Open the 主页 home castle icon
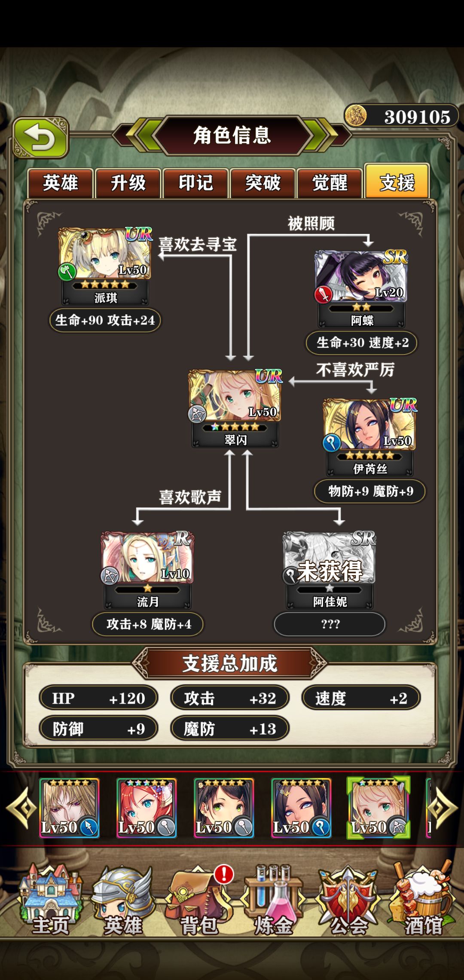 coord(51,900)
